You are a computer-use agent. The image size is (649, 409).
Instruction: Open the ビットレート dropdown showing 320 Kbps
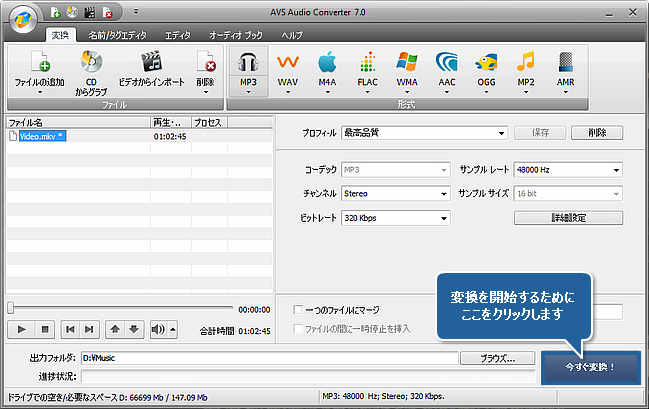pyautogui.click(x=396, y=218)
